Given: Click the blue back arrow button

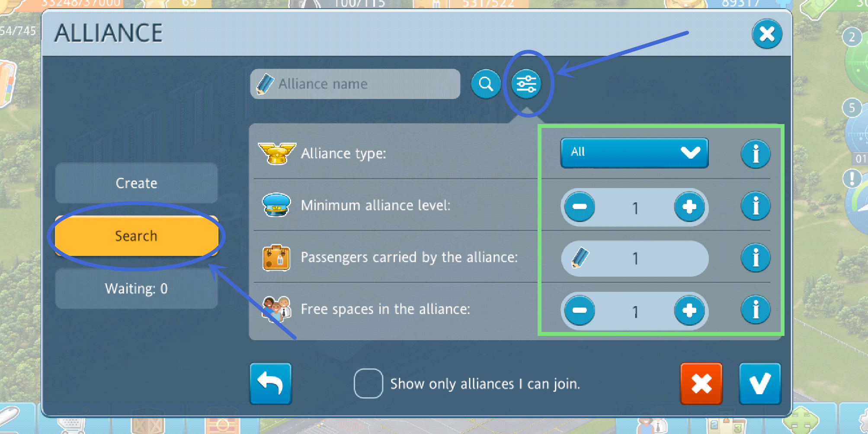Looking at the screenshot, I should coord(271,384).
